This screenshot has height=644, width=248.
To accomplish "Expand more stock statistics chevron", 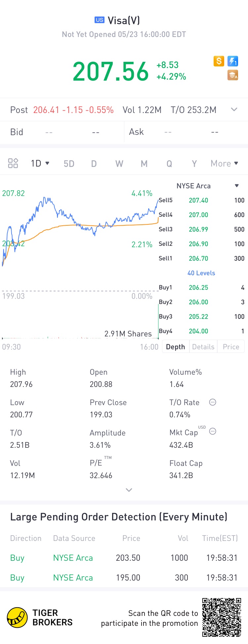I will tap(129, 490).
